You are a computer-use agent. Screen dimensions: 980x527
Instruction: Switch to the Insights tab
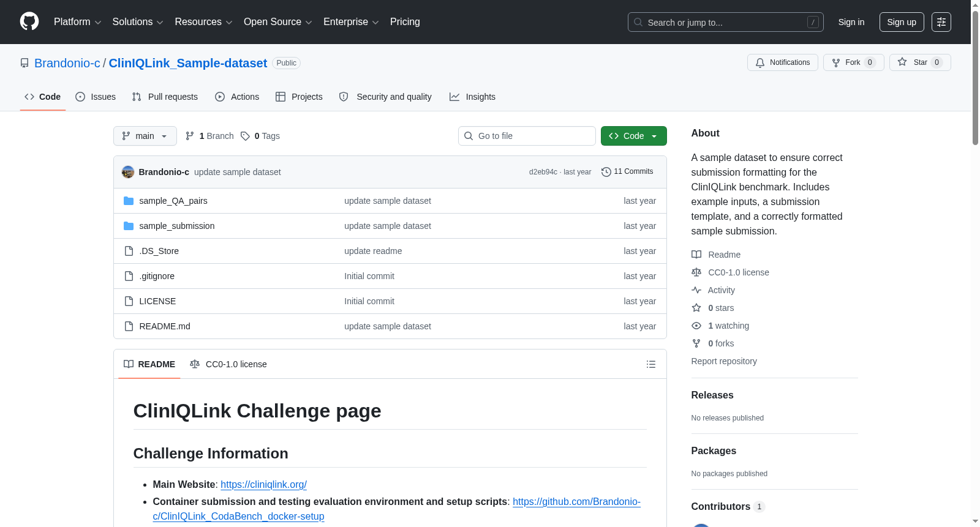click(x=472, y=97)
